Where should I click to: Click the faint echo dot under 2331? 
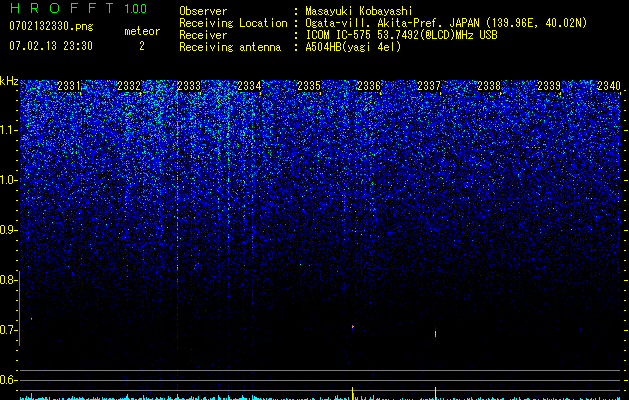[x=31, y=319]
